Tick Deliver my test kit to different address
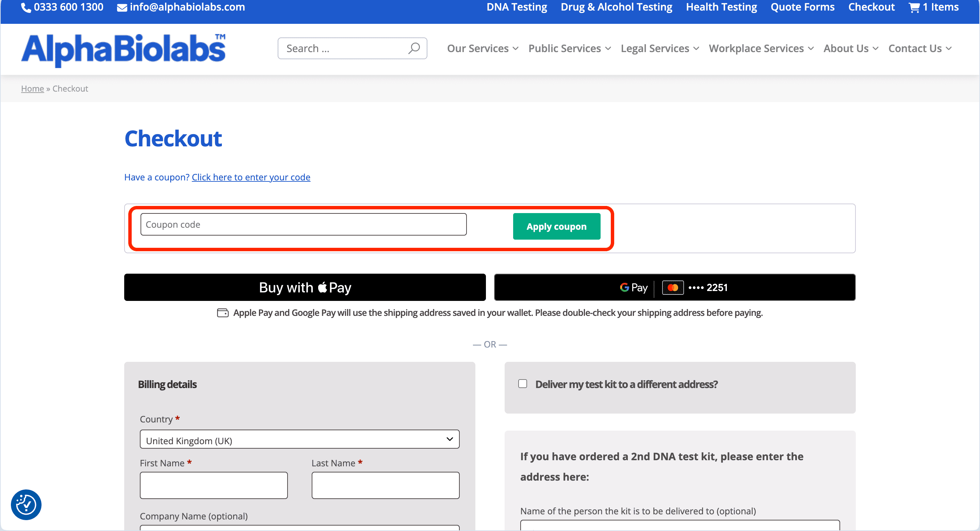This screenshot has height=531, width=980. [x=523, y=384]
